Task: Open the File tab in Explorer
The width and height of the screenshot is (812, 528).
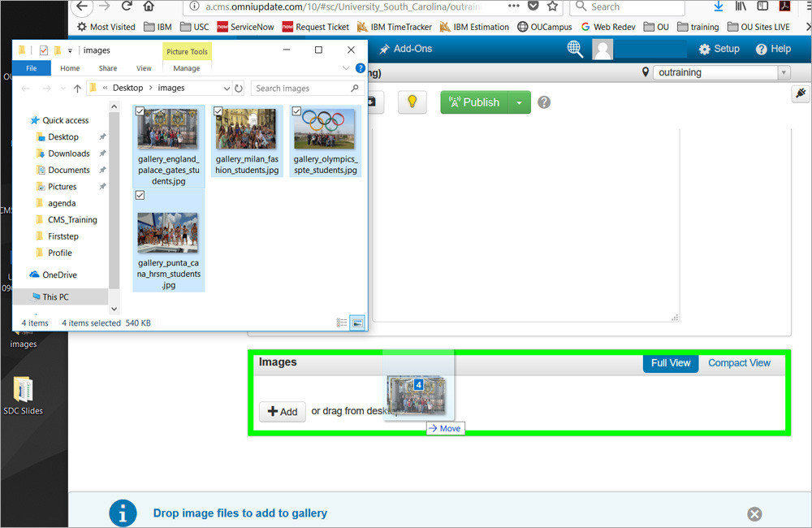Action: 32,68
